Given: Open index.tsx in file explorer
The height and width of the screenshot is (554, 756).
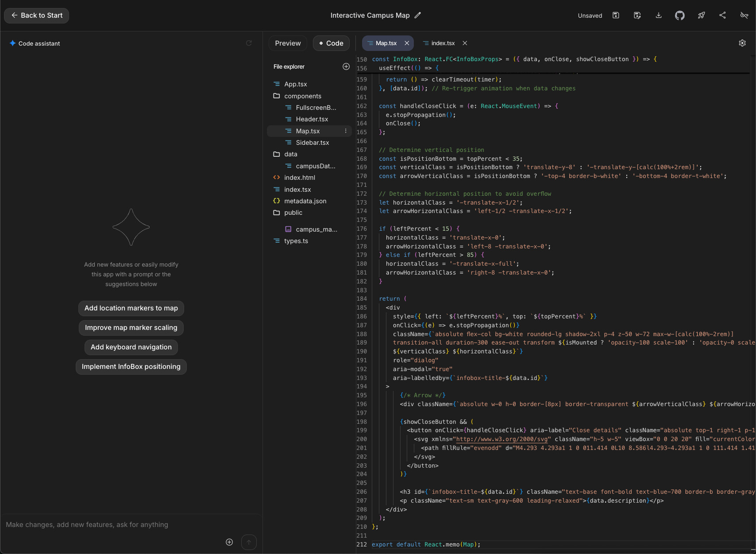Looking at the screenshot, I should (x=297, y=190).
